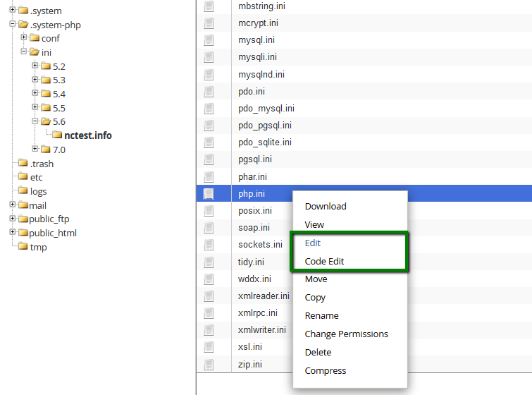
Task: Click the mysqli.ini file icon
Action: coord(209,57)
